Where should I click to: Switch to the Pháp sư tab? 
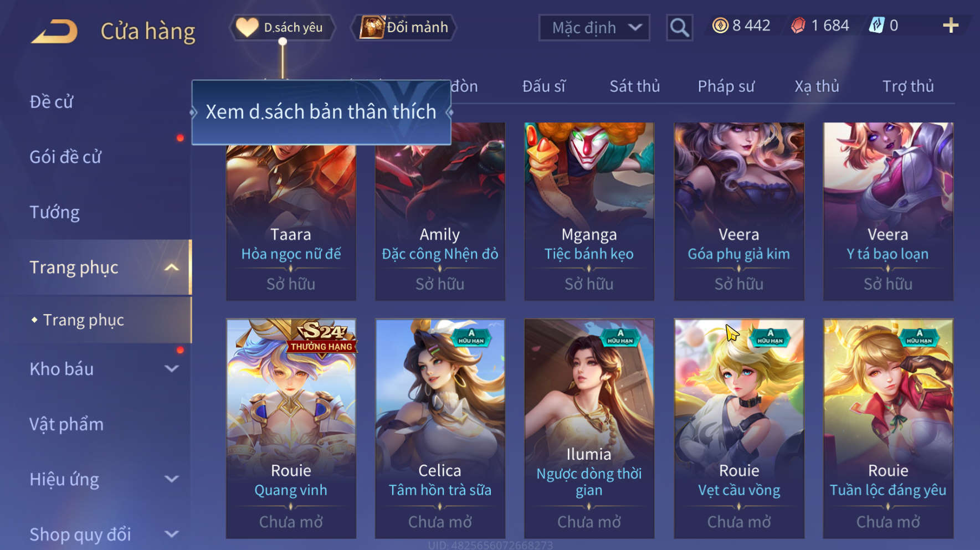pos(726,86)
